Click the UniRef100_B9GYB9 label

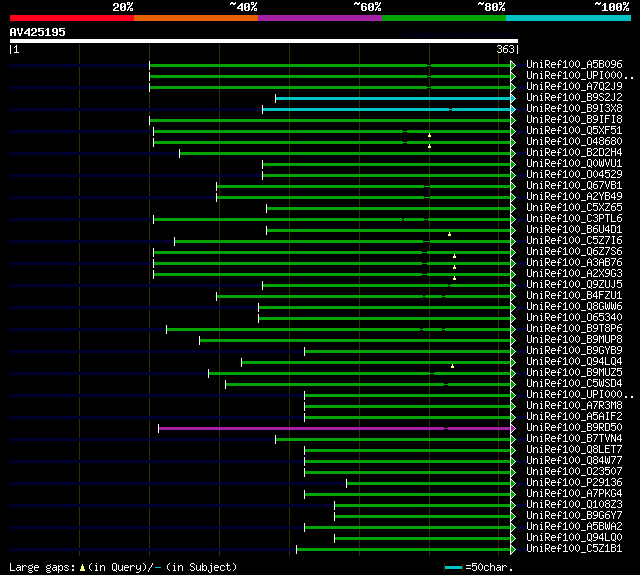pos(574,351)
